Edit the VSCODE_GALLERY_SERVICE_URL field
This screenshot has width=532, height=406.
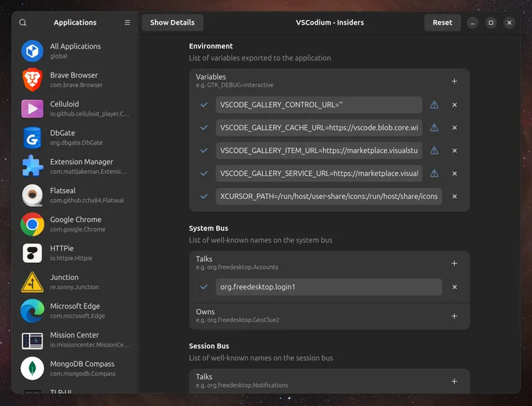coord(319,174)
